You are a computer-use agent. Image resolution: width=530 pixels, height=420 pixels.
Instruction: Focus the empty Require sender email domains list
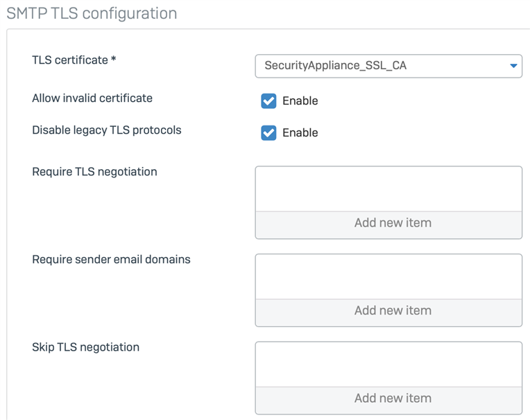click(x=388, y=277)
